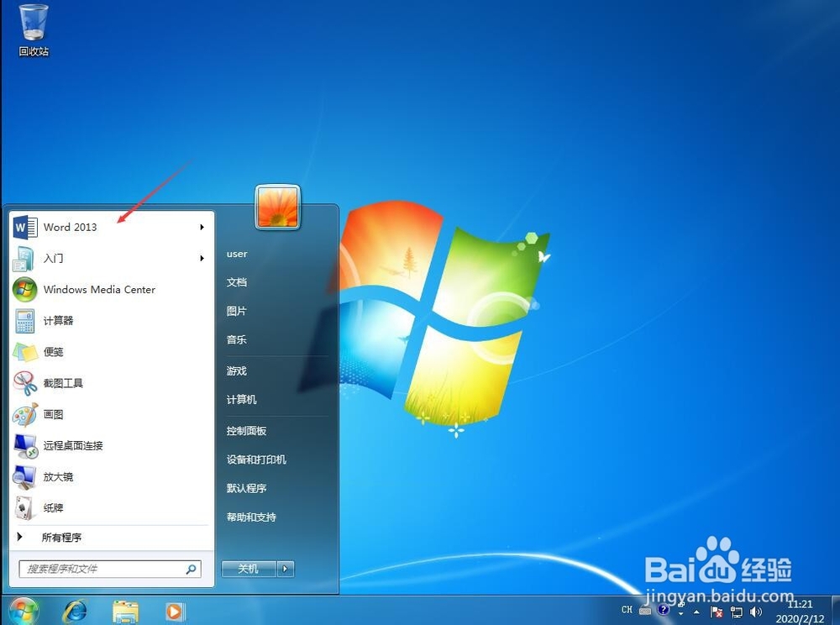Launch 放大镜 magnifier
840x625 pixels.
point(112,476)
